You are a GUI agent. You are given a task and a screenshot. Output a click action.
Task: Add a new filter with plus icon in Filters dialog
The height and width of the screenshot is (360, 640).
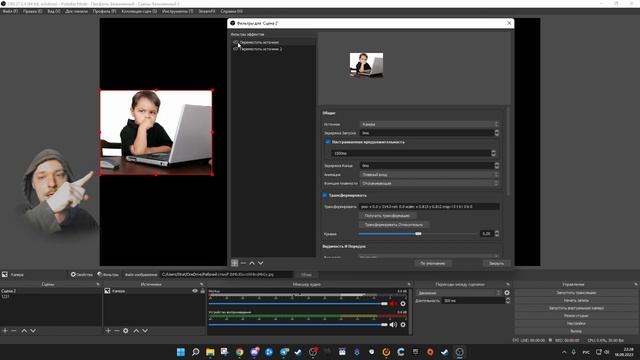[235, 263]
